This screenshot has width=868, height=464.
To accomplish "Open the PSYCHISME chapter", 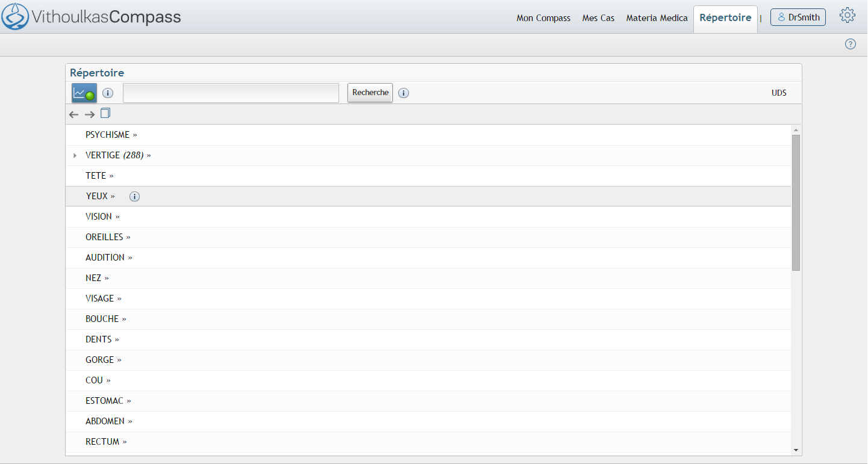I will coord(108,135).
